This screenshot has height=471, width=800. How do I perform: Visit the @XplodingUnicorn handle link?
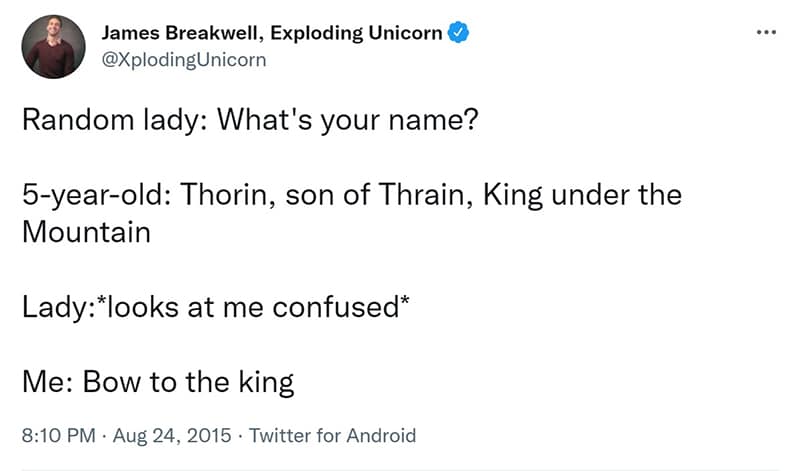184,60
